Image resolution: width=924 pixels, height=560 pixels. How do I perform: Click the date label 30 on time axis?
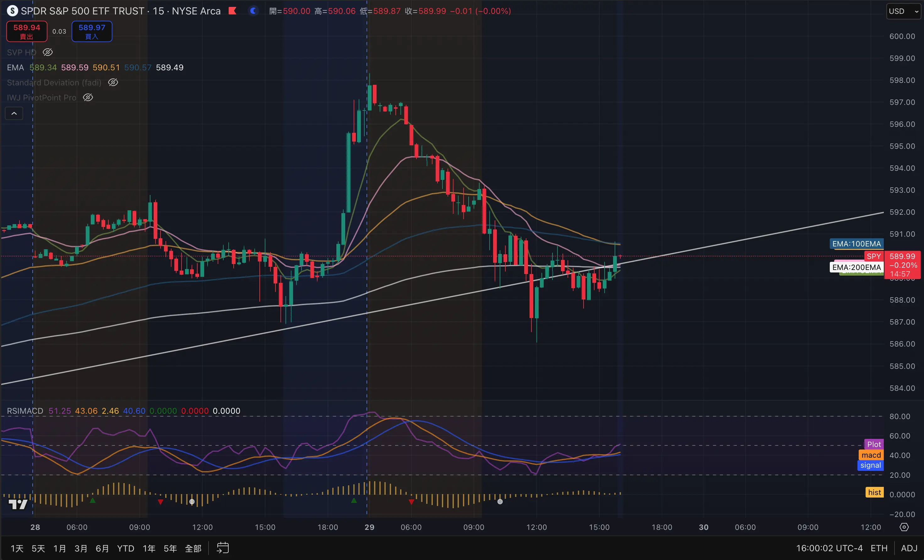704,527
